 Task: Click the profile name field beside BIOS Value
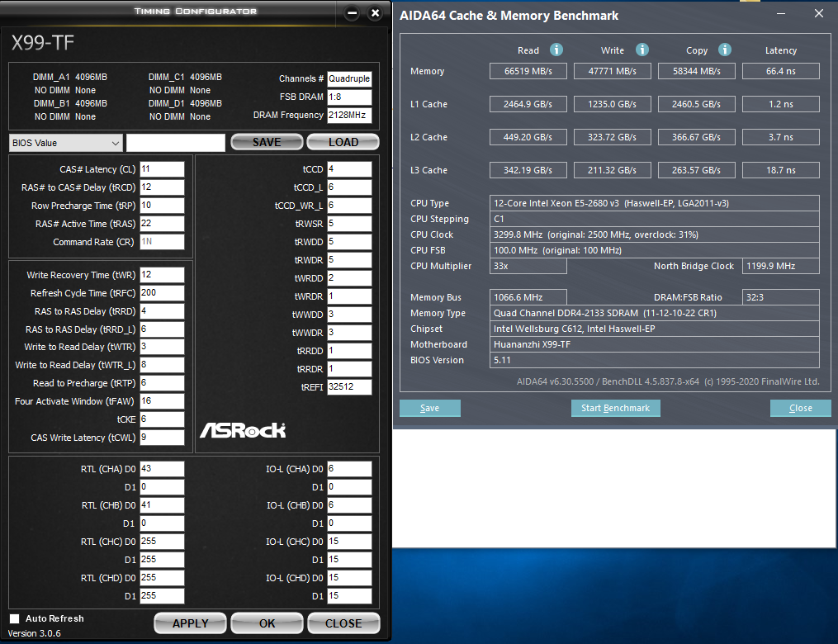176,143
